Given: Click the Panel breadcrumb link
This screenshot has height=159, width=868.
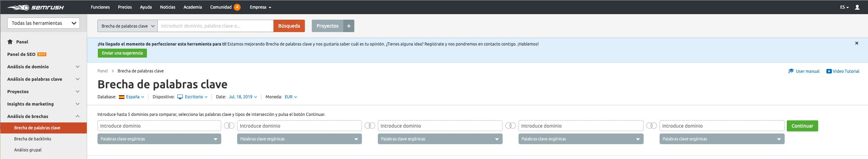Looking at the screenshot, I should tap(103, 71).
